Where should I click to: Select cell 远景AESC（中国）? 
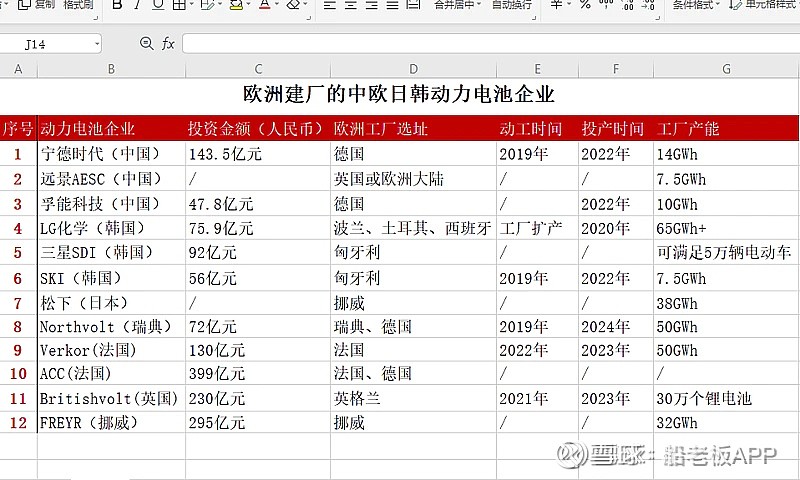click(111, 179)
